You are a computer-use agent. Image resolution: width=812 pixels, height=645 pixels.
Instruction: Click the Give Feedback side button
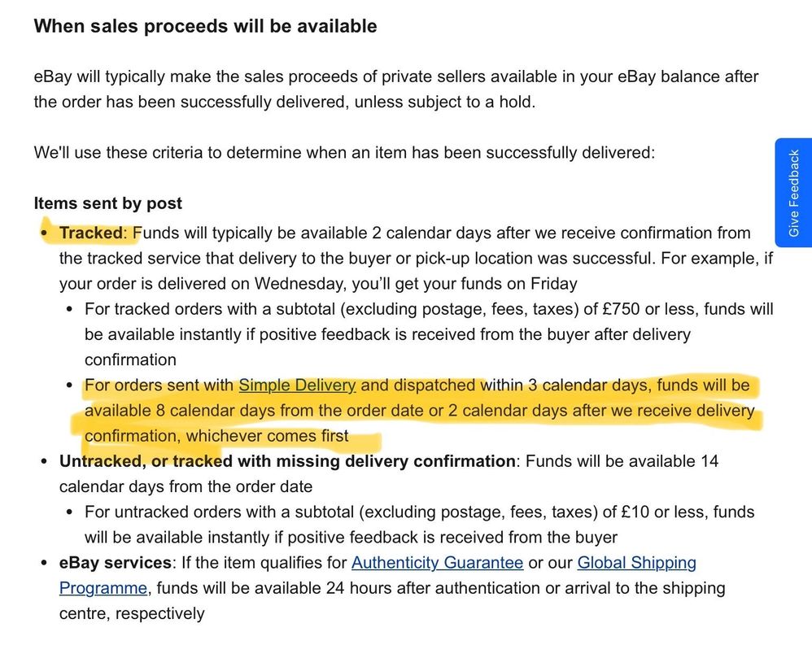(793, 194)
